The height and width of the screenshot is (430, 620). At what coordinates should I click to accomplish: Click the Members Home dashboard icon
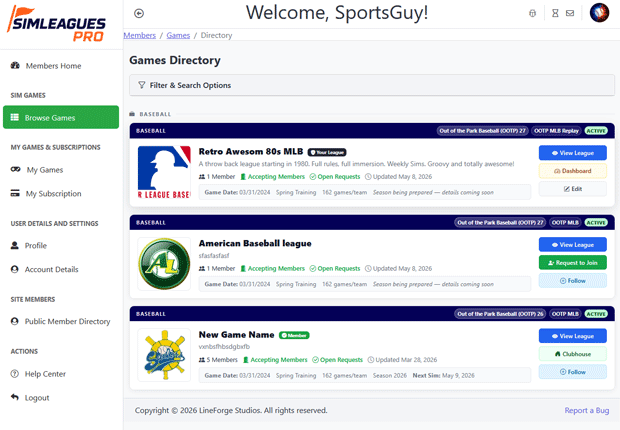pos(15,66)
